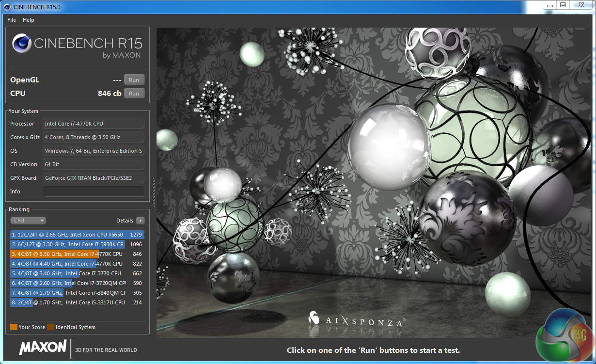596x364 pixels.
Task: Click the orange Your Score swatch
Action: (x=14, y=327)
